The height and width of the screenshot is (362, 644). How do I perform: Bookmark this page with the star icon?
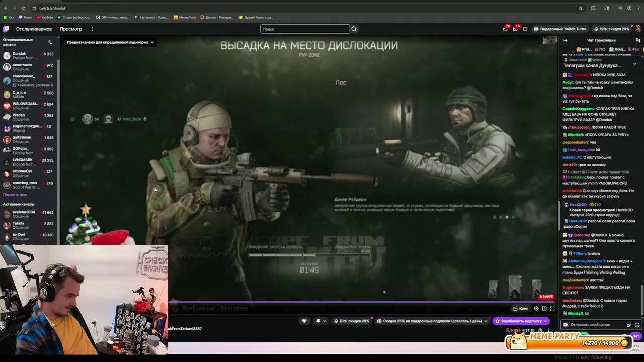pyautogui.click(x=581, y=8)
